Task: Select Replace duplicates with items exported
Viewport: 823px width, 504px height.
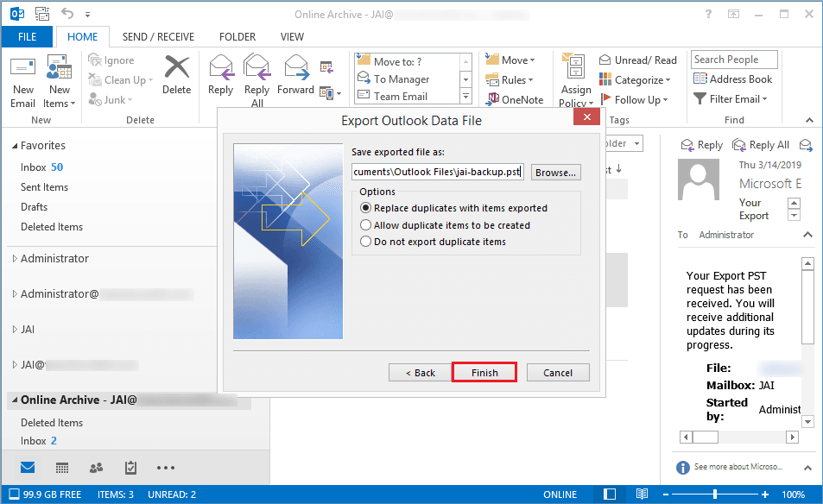Action: (x=454, y=208)
